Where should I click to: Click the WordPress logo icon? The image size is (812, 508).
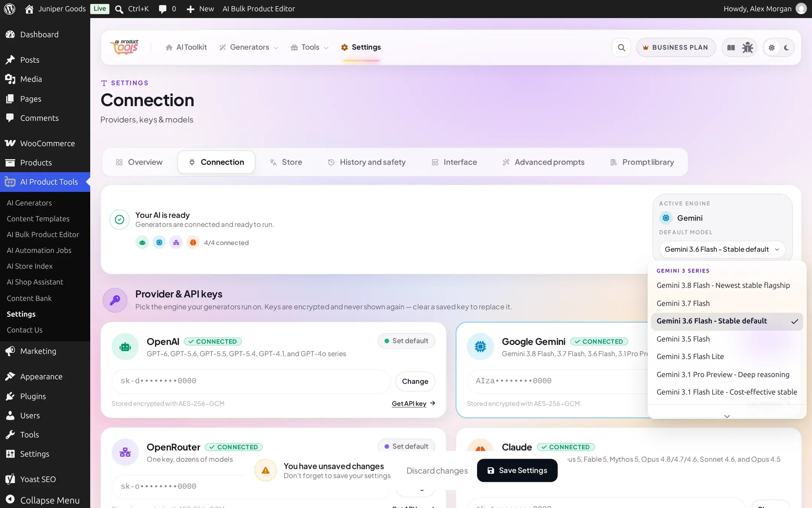(9, 9)
